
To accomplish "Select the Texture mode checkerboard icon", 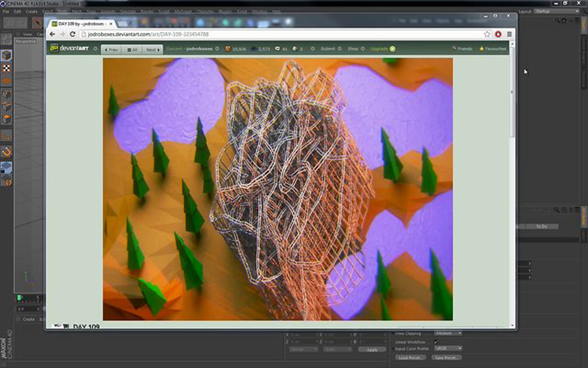I will point(6,68).
